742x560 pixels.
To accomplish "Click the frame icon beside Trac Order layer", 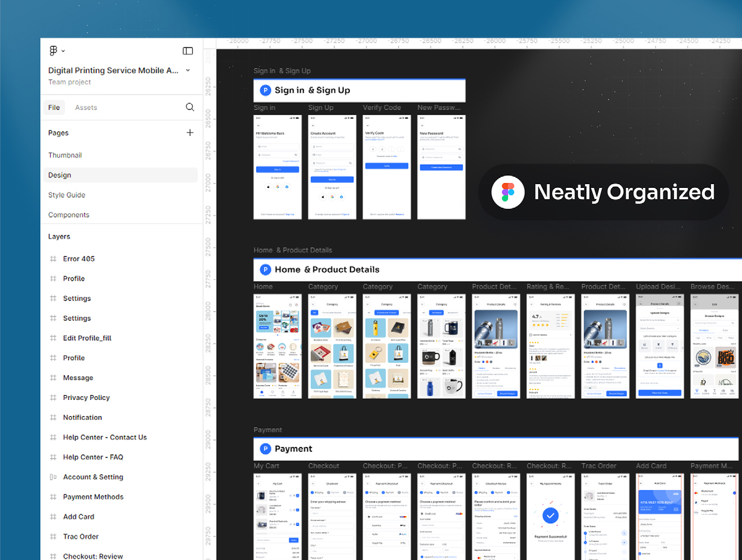I will (x=53, y=537).
